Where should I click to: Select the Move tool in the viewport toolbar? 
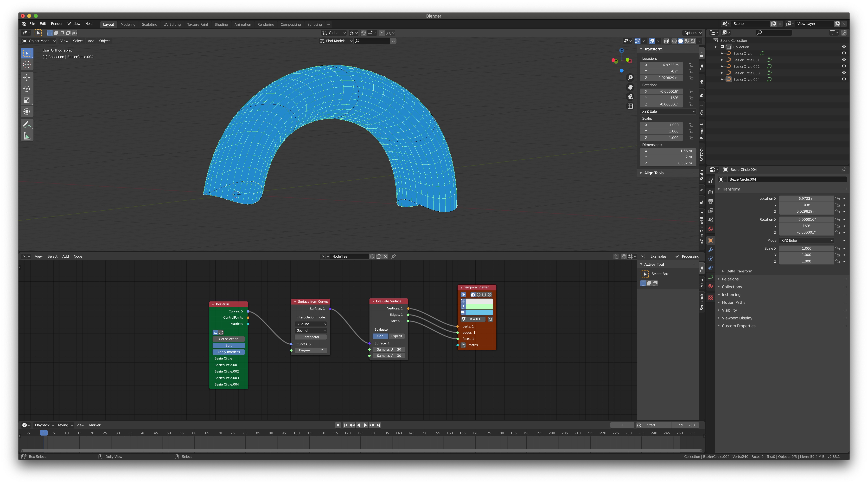click(27, 77)
